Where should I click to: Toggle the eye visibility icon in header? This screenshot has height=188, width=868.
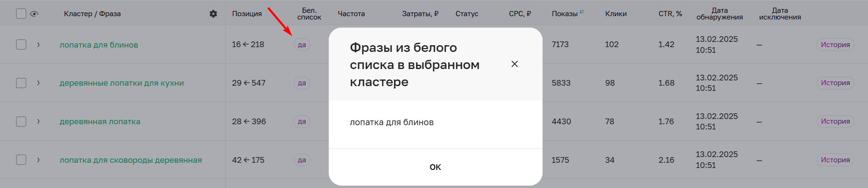tap(34, 14)
